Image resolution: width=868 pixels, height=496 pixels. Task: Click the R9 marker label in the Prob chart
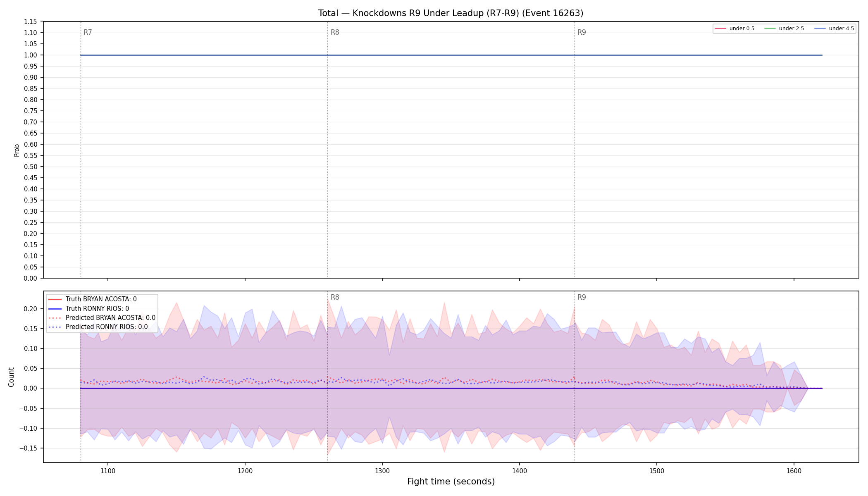[x=582, y=32]
